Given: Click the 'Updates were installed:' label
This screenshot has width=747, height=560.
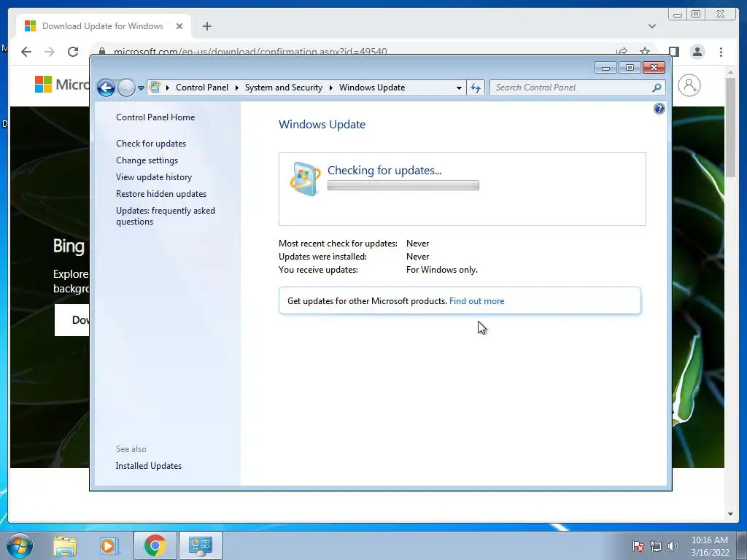Looking at the screenshot, I should pos(322,256).
